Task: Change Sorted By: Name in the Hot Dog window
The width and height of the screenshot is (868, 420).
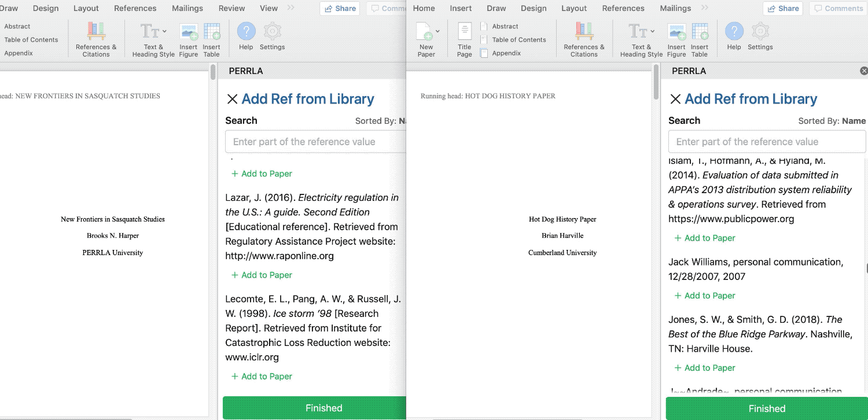Action: (832, 121)
